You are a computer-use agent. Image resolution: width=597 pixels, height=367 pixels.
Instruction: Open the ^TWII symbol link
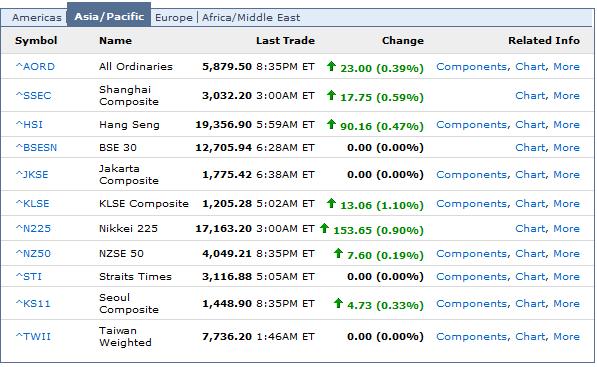coord(33,337)
